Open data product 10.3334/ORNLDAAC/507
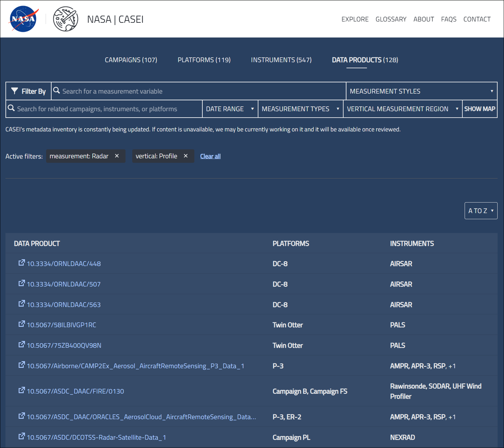The width and height of the screenshot is (504, 448). [x=64, y=284]
